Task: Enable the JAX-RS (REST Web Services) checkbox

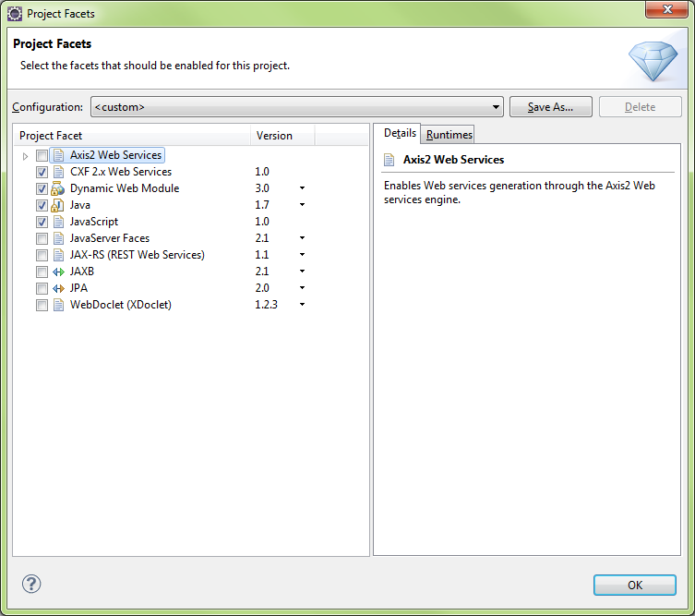Action: pos(42,256)
